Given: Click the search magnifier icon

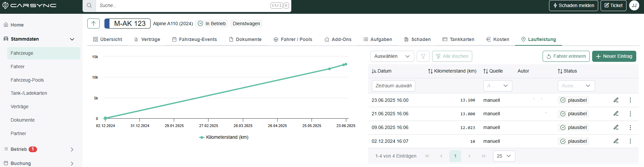Looking at the screenshot, I should coord(89,6).
